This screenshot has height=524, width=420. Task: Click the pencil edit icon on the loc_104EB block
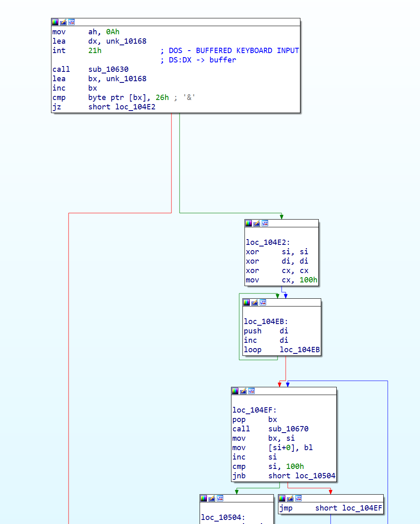click(255, 302)
